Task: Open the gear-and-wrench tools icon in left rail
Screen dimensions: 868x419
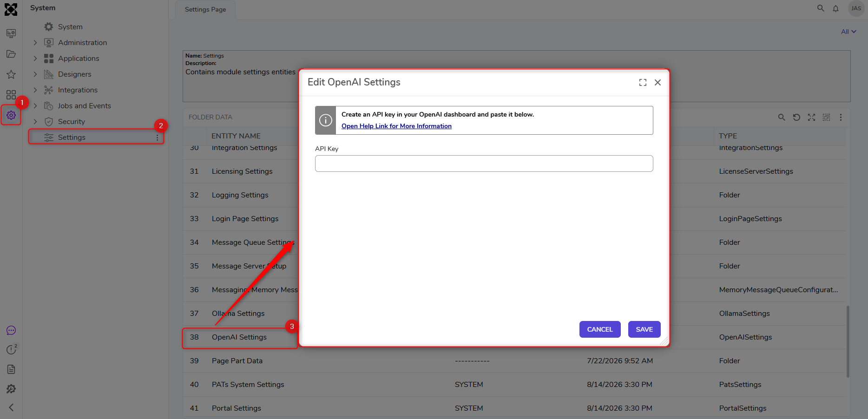Action: pyautogui.click(x=11, y=389)
